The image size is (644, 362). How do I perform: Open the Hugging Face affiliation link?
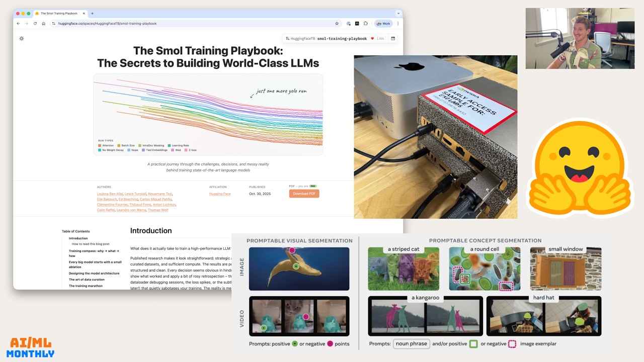(220, 194)
